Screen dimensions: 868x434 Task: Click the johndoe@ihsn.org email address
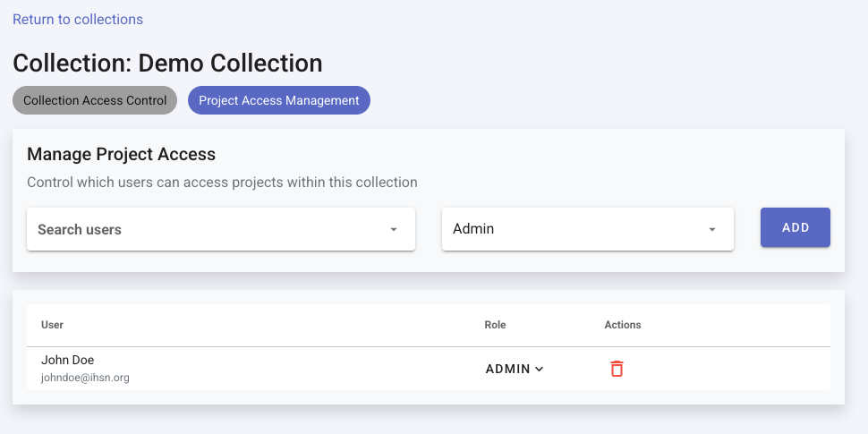85,378
